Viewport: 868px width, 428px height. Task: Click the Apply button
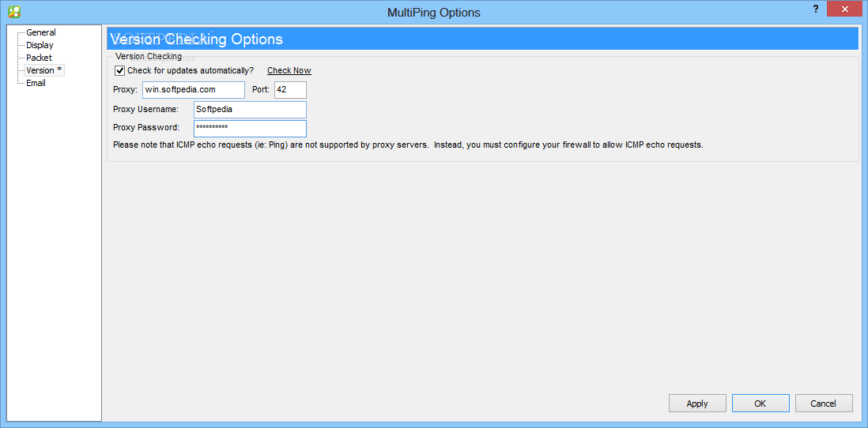[x=697, y=403]
